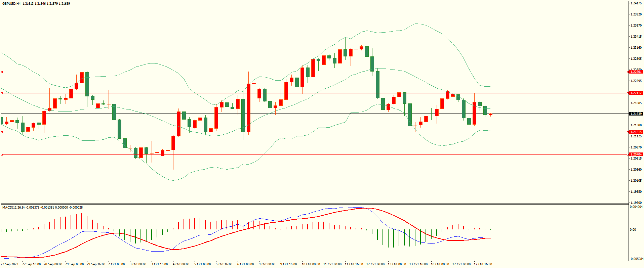Click left anchor handle of 1.21215 line
644x268 pixels.
pyautogui.click(x=2, y=132)
